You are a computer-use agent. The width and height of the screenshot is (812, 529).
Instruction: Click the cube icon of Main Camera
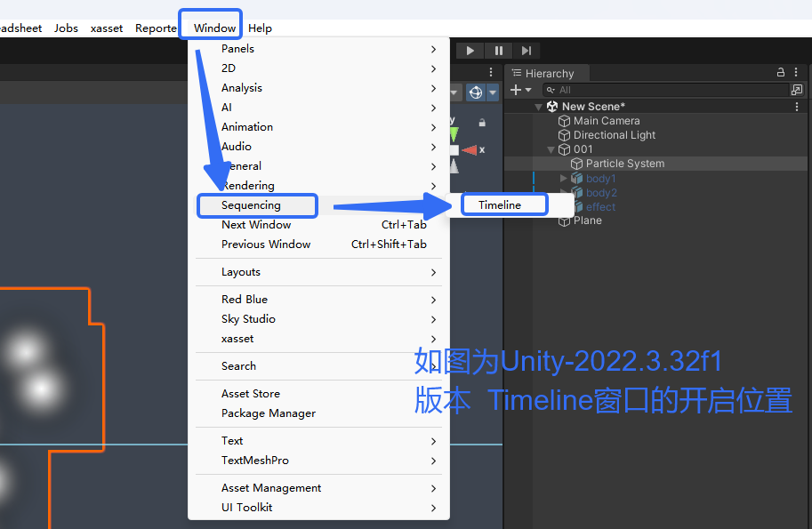tap(564, 121)
